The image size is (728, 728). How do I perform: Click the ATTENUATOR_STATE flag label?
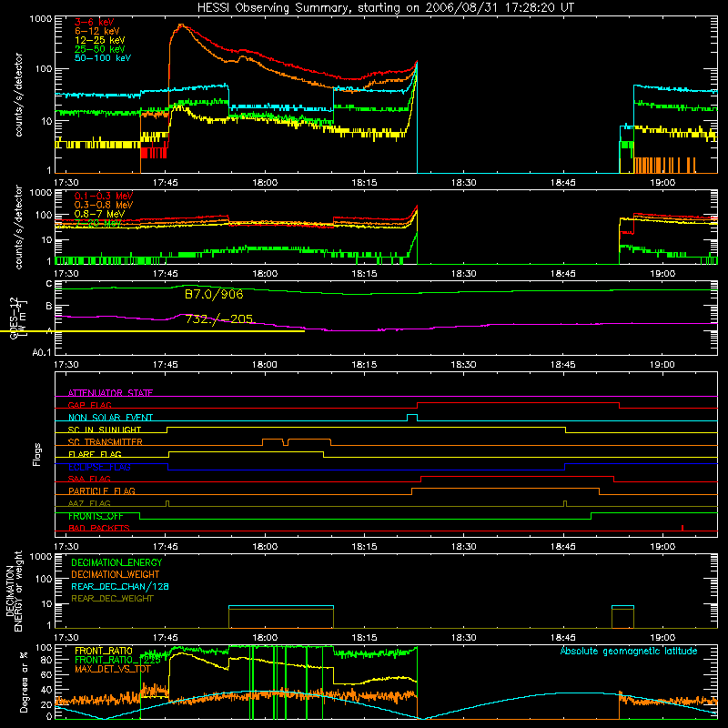pos(110,393)
